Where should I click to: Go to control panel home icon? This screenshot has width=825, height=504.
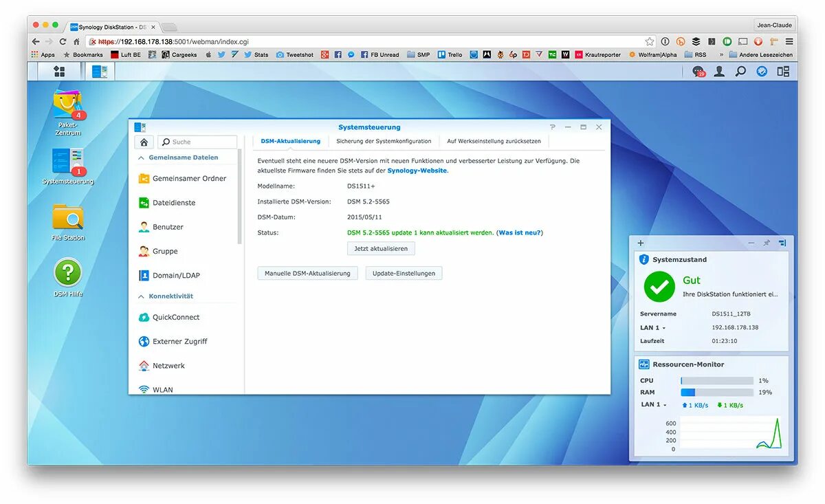click(144, 142)
